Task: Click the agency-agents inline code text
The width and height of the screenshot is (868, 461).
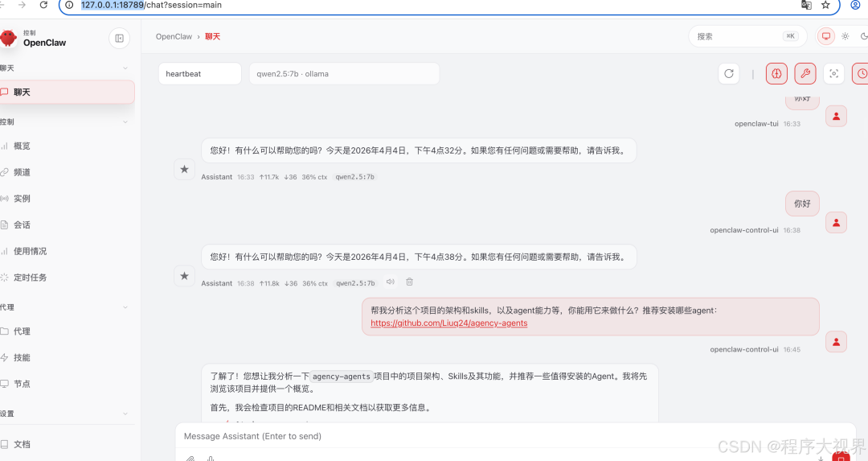Action: pyautogui.click(x=341, y=377)
